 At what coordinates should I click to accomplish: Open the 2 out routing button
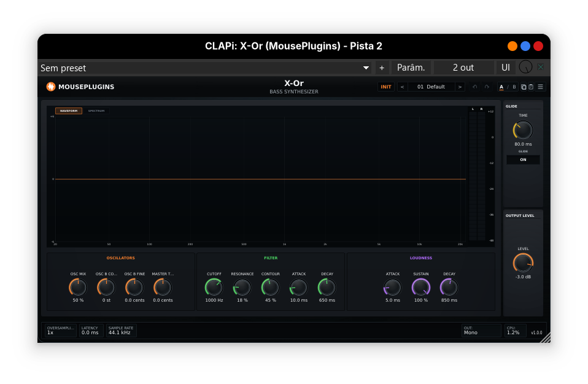[x=463, y=68]
